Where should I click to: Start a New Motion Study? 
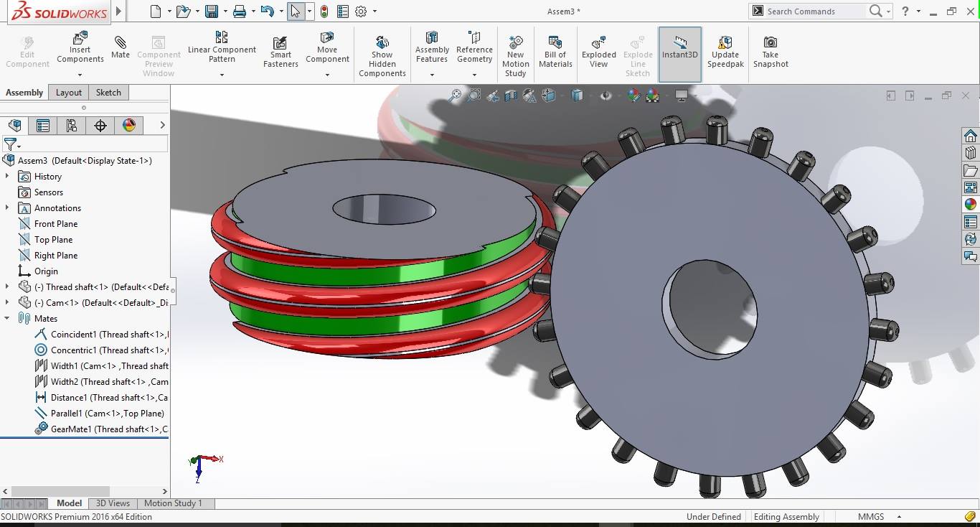[515, 56]
